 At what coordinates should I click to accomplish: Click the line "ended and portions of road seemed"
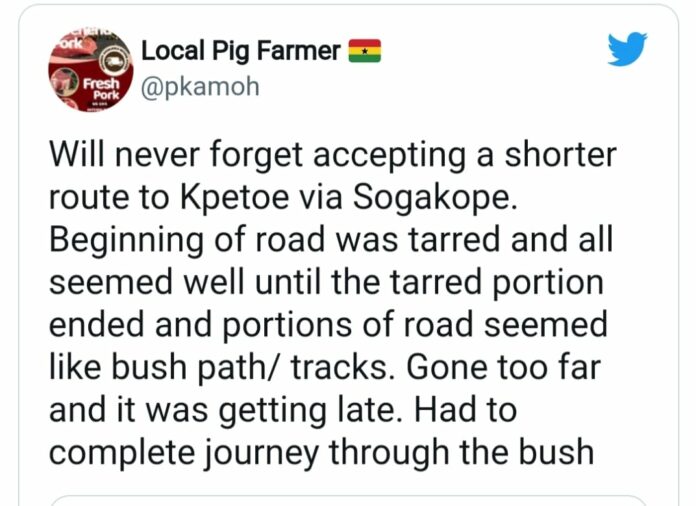coord(326,325)
